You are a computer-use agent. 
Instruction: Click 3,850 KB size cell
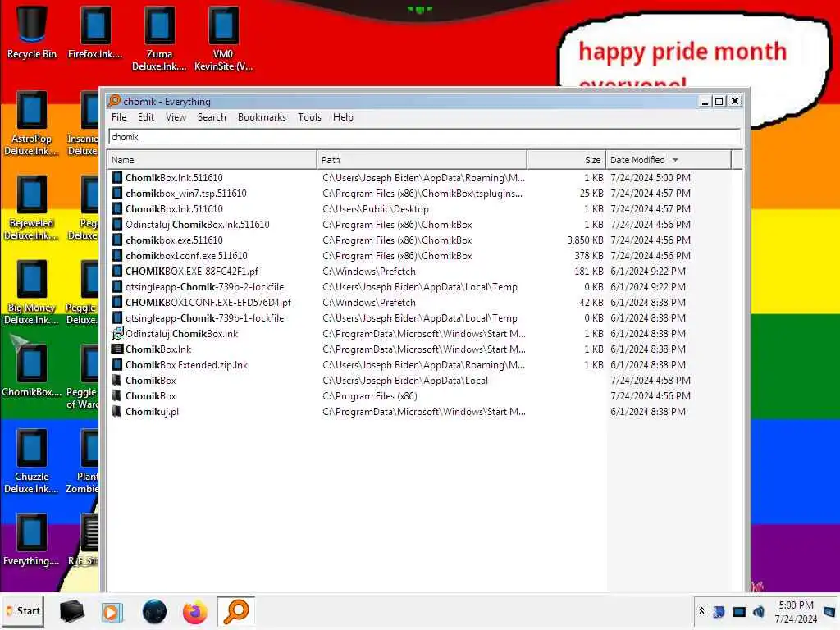585,240
